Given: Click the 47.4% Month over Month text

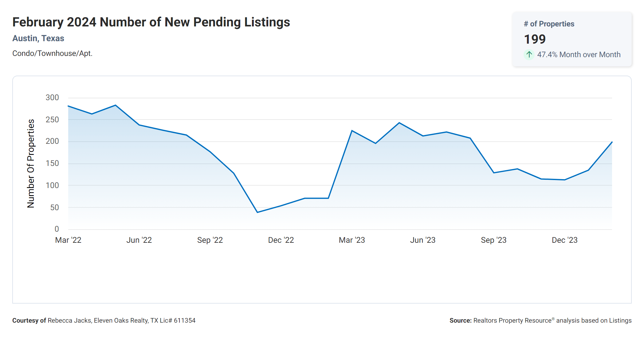Looking at the screenshot, I should pos(579,55).
